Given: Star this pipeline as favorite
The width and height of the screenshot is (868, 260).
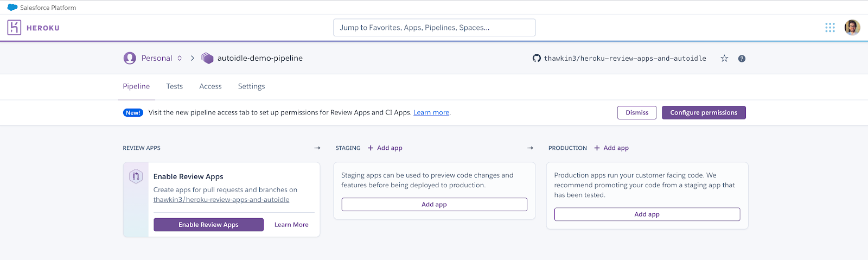Looking at the screenshot, I should (x=724, y=59).
